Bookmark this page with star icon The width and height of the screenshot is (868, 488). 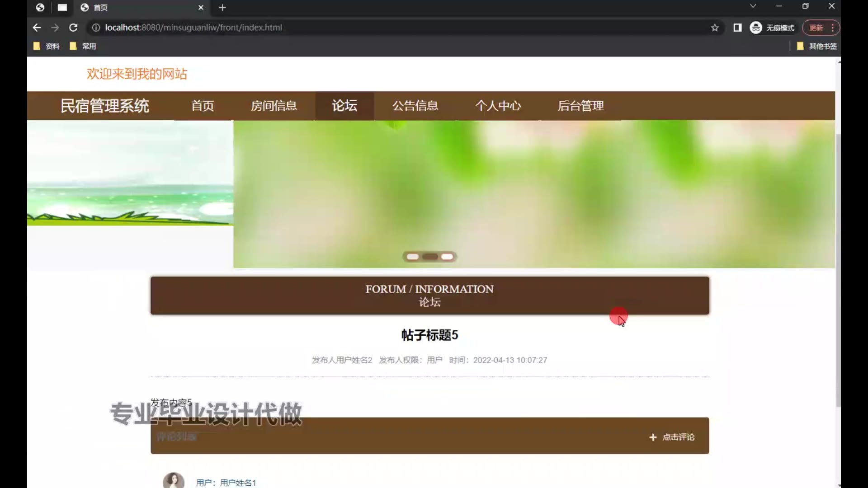[x=714, y=28]
